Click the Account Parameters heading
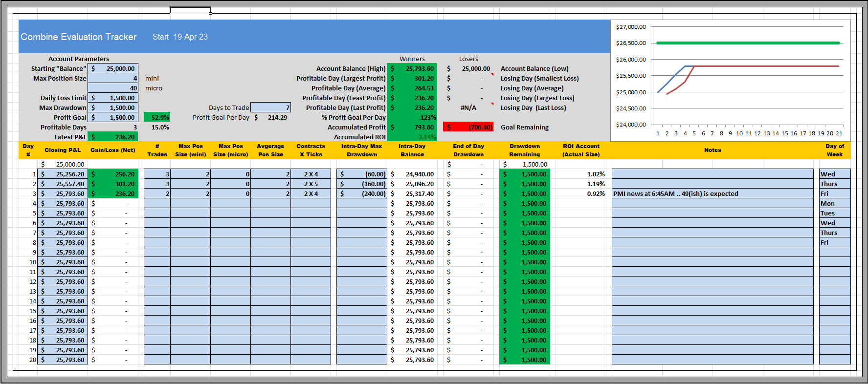 click(x=78, y=59)
